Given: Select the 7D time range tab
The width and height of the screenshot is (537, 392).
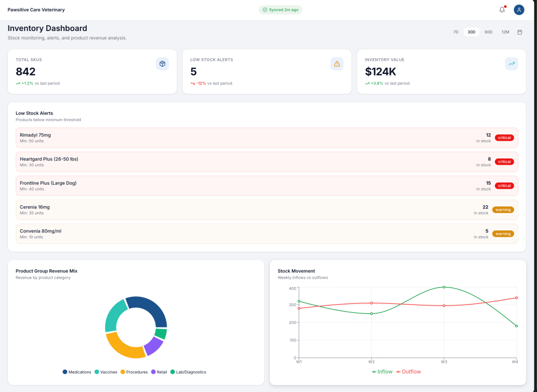Looking at the screenshot, I should coord(456,32).
